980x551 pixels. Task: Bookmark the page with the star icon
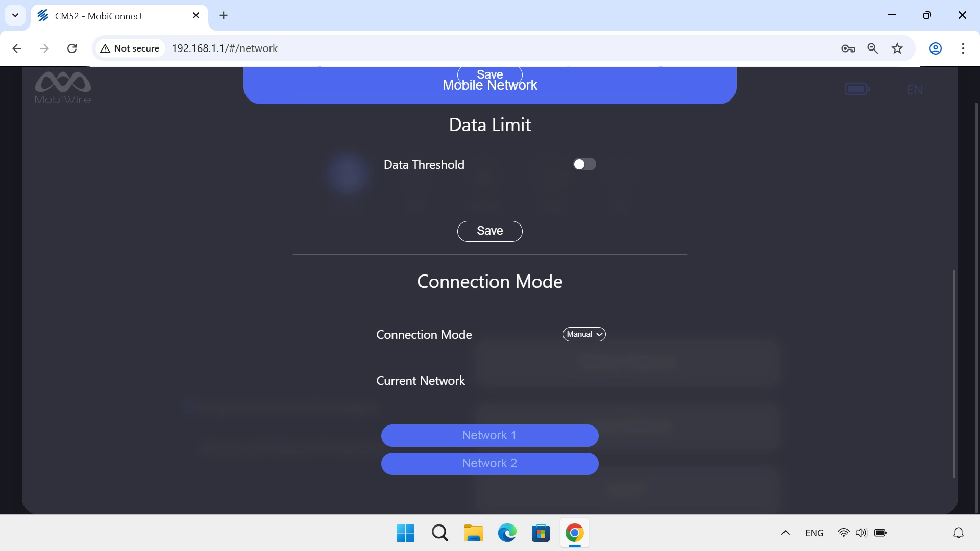coord(897,48)
